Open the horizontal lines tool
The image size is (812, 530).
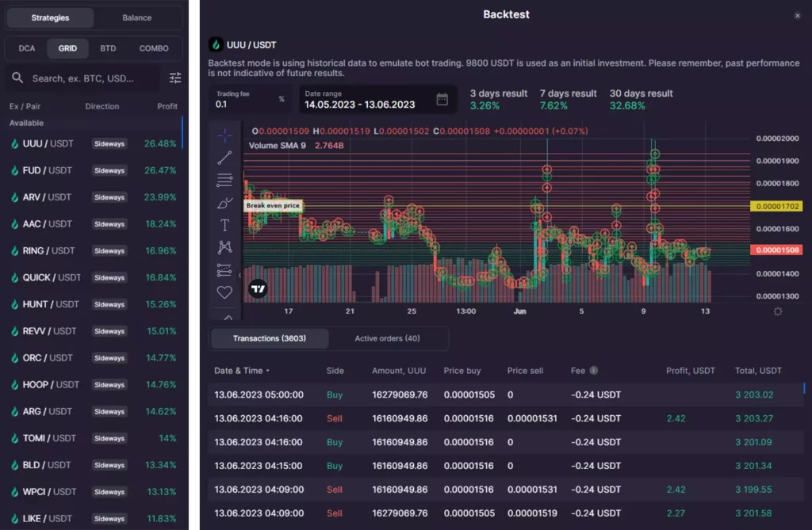(224, 179)
